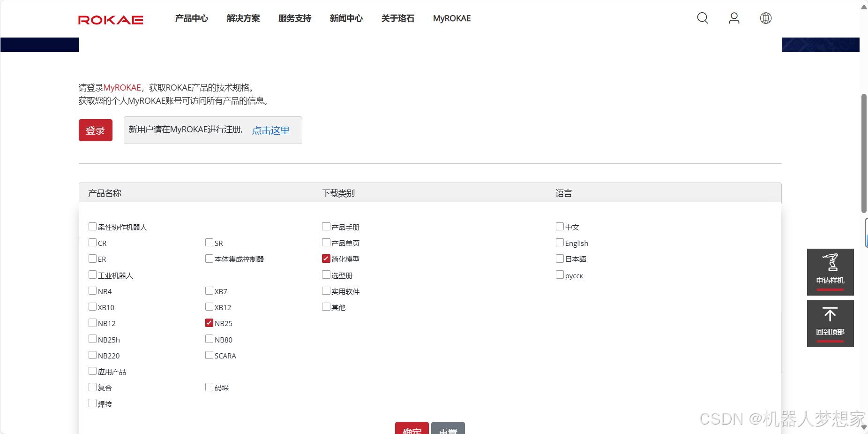
Task: Click the red MyROKAE link in the text
Action: pos(122,88)
